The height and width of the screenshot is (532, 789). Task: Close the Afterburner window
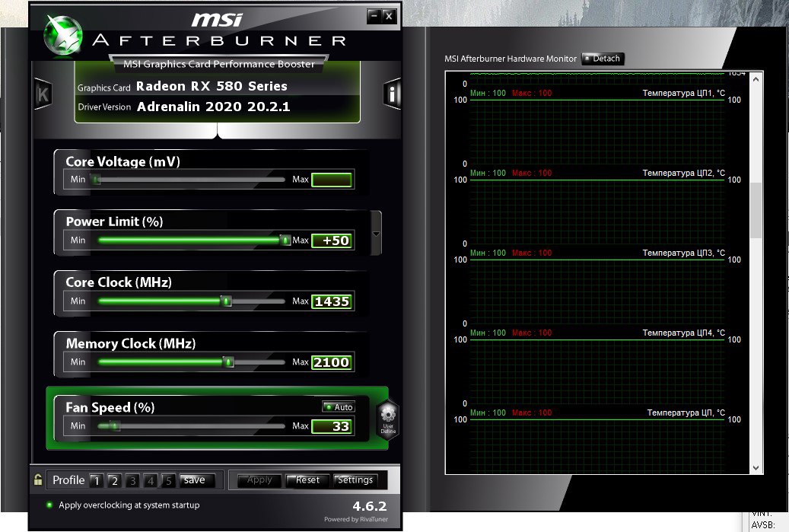389,16
